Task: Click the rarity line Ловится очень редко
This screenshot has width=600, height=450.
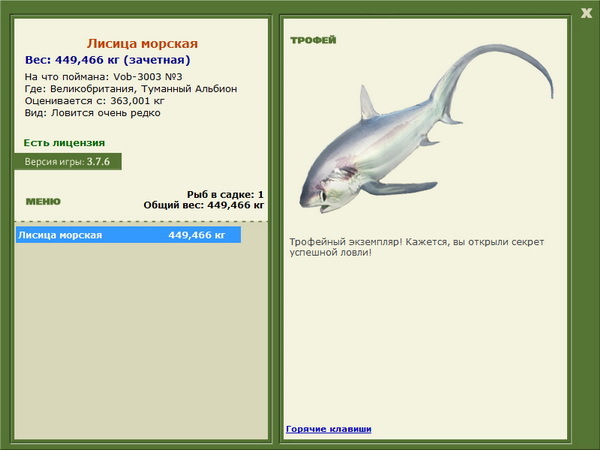Action: click(93, 113)
